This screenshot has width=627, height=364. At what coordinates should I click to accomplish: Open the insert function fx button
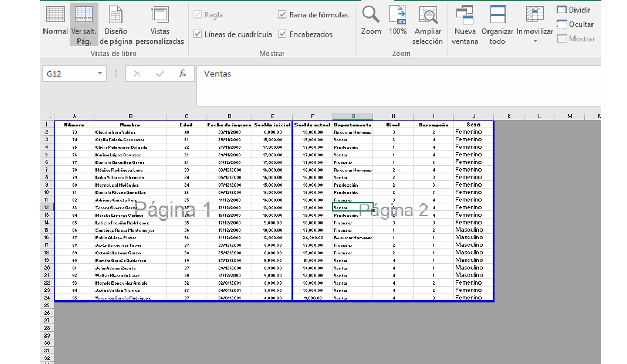(x=182, y=74)
